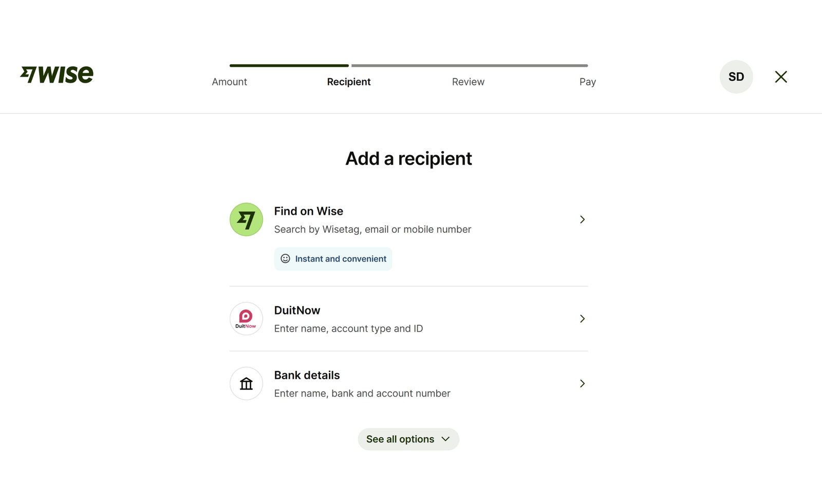Open the SD profile avatar
The image size is (822, 504).
coord(736,77)
